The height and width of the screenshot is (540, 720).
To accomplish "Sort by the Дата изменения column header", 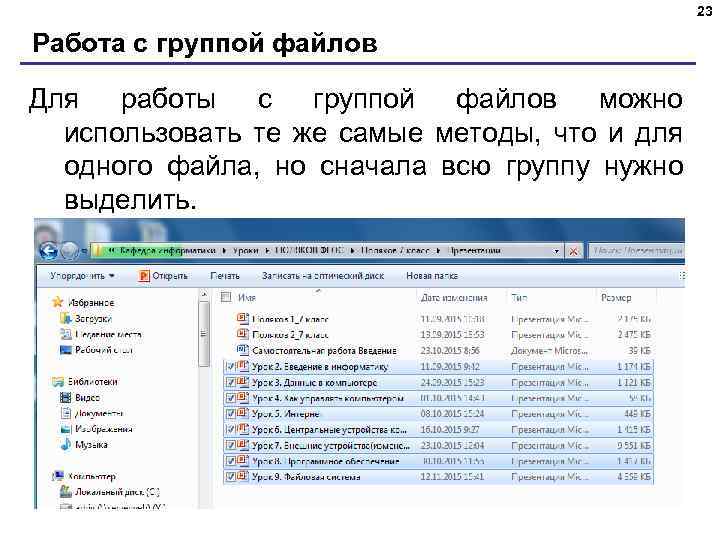I will [x=454, y=298].
